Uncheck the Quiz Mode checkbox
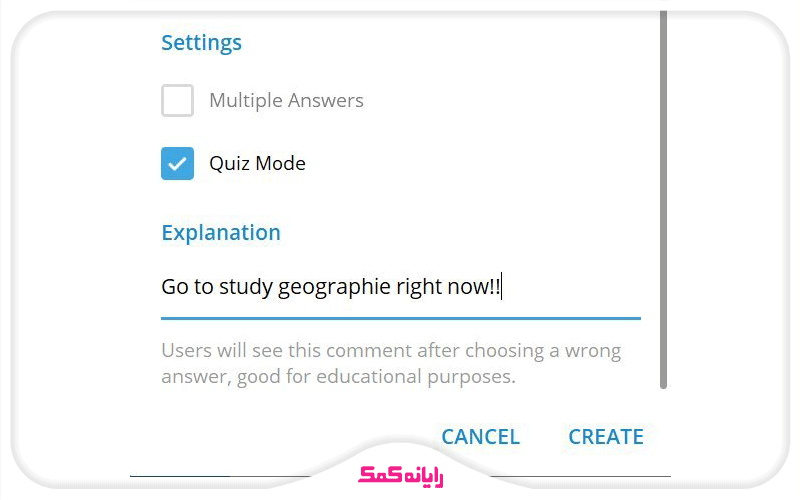Image resolution: width=800 pixels, height=500 pixels. [177, 163]
